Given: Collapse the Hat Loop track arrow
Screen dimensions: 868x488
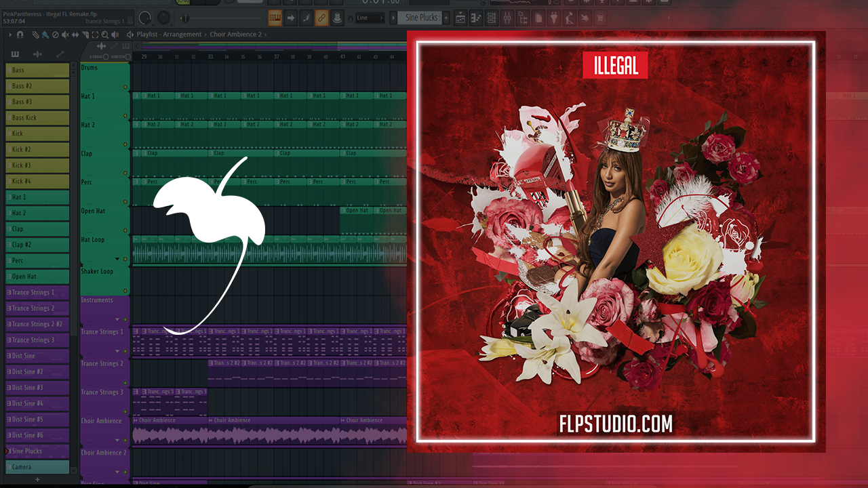Looking at the screenshot, I should [117, 259].
